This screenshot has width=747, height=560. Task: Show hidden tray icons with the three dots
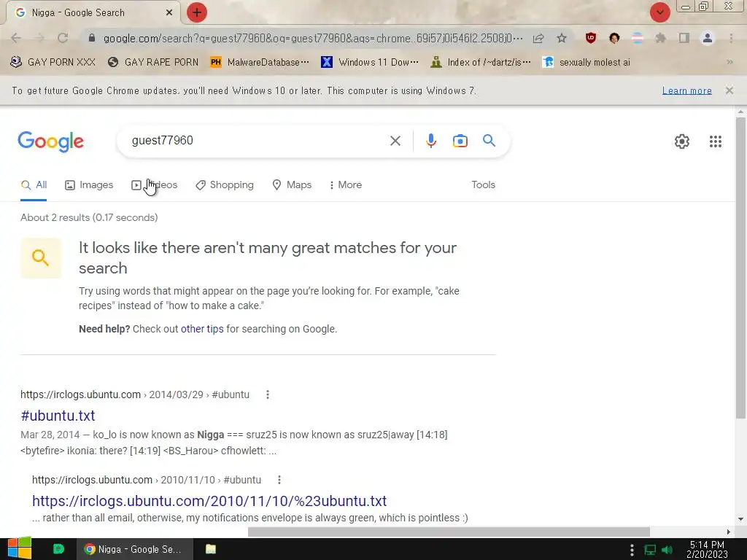point(632,550)
